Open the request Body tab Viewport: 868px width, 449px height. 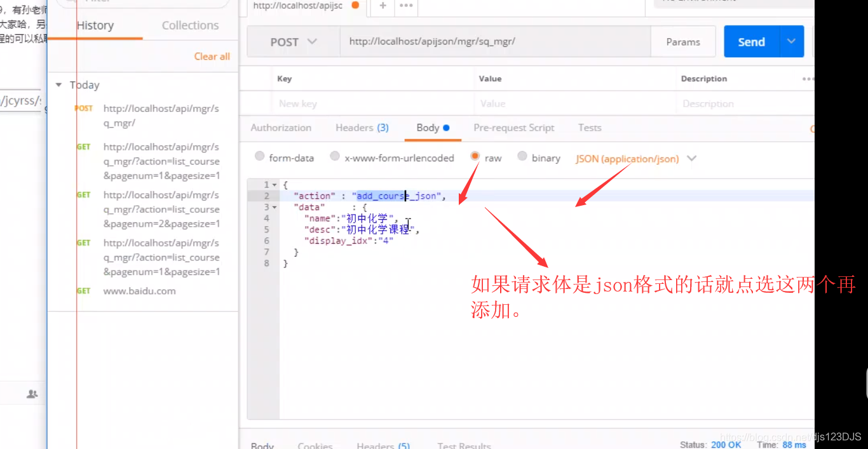[433, 128]
